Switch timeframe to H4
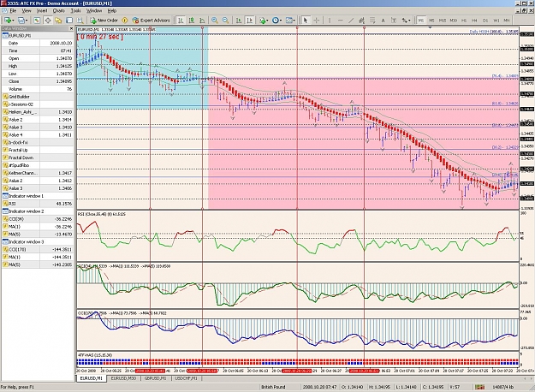This screenshot has height=392, width=535. coord(474,21)
